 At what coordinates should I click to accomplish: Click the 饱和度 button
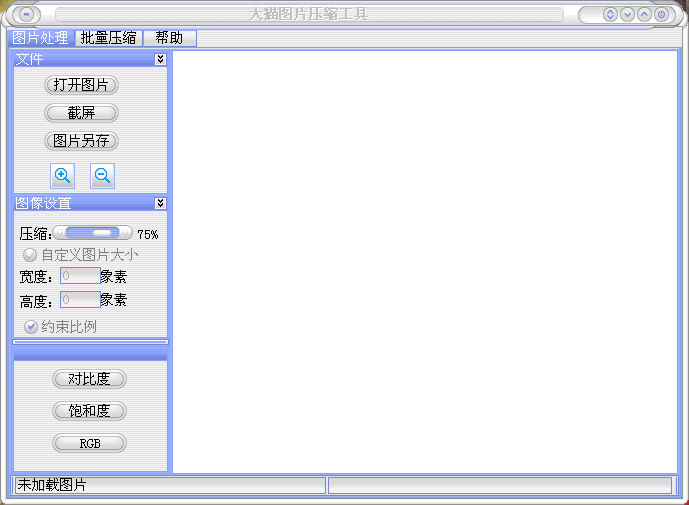89,411
